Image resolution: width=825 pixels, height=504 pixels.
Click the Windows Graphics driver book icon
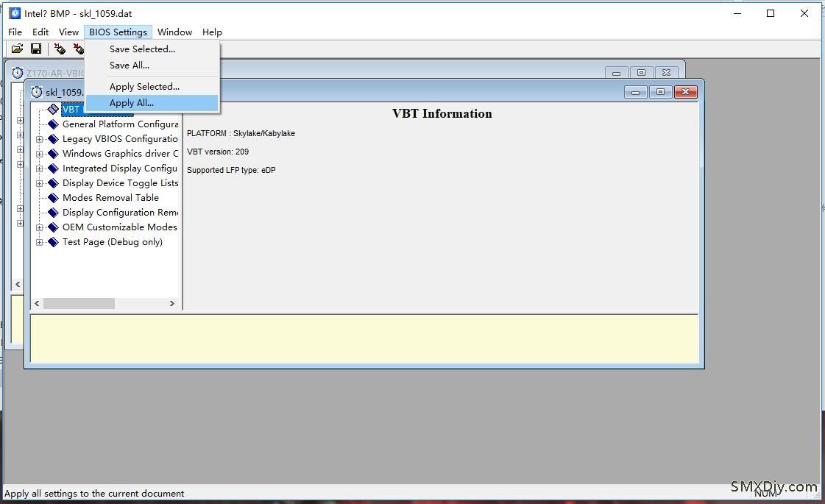(x=52, y=154)
